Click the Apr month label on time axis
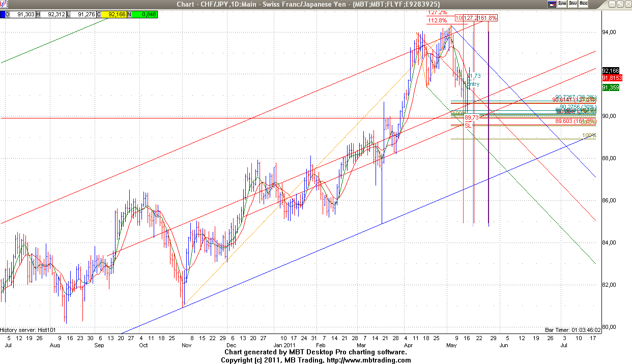This screenshot has width=632, height=364. pos(408,345)
